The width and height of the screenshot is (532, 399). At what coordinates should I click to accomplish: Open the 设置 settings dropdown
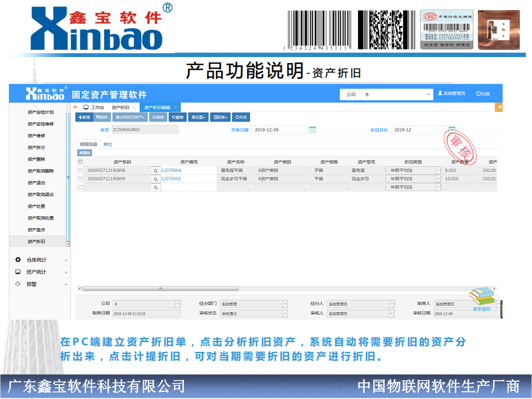[198, 117]
